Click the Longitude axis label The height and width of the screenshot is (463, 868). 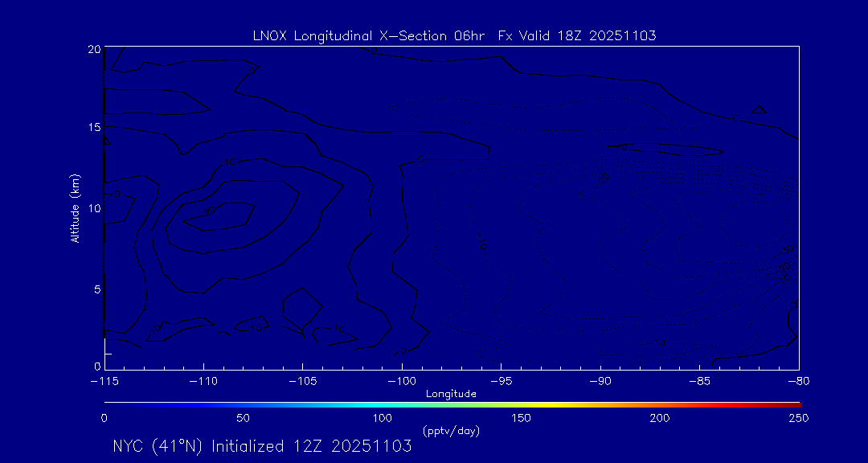coord(451,394)
